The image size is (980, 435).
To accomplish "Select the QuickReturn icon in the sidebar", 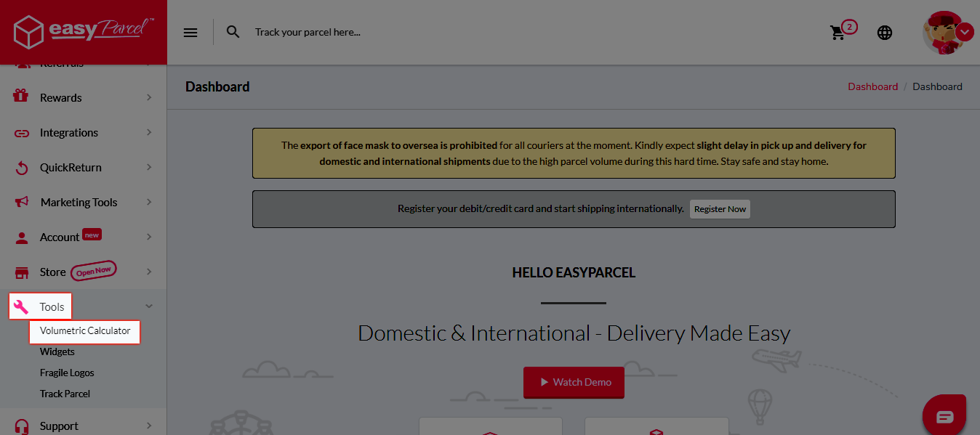I will click(x=20, y=167).
